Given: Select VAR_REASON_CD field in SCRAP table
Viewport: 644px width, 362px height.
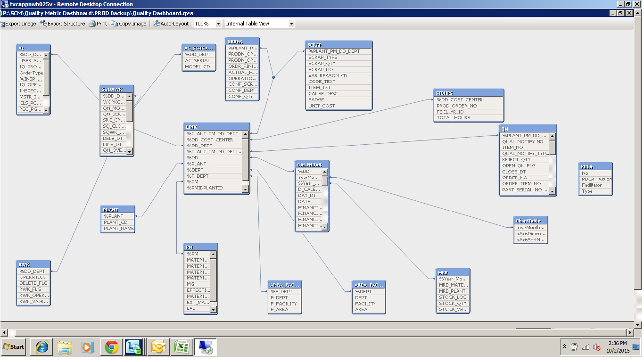Looking at the screenshot, I should click(339, 75).
